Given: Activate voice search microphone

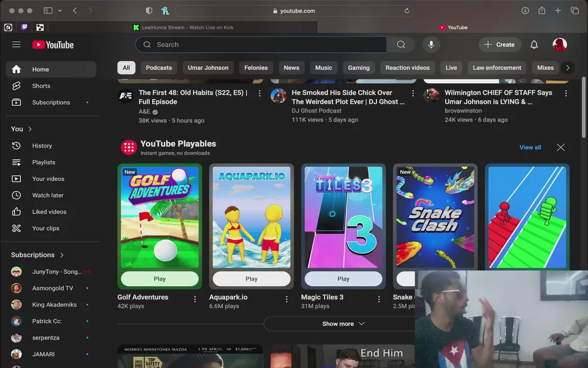Looking at the screenshot, I should pyautogui.click(x=431, y=44).
